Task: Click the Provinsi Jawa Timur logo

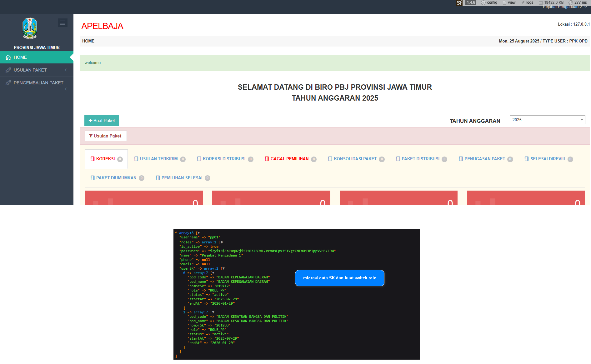Action: [30, 28]
